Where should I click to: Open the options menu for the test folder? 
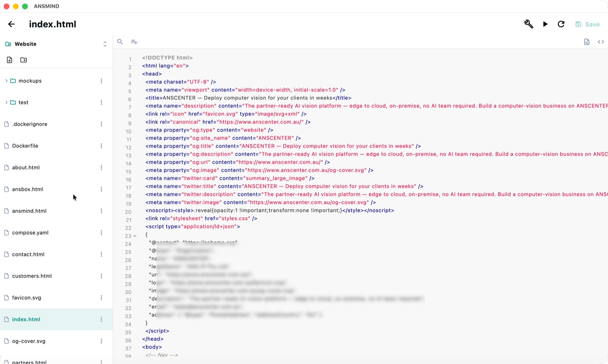[x=101, y=103]
